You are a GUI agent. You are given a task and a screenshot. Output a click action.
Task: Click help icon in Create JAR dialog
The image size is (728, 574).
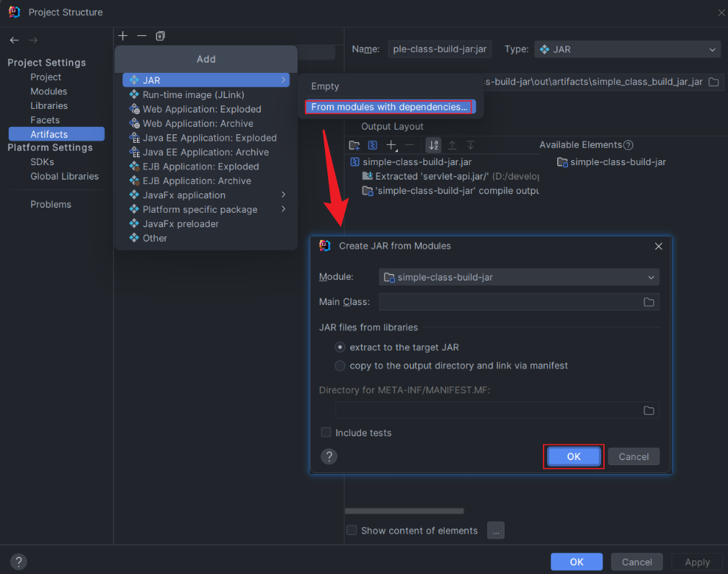tap(329, 456)
